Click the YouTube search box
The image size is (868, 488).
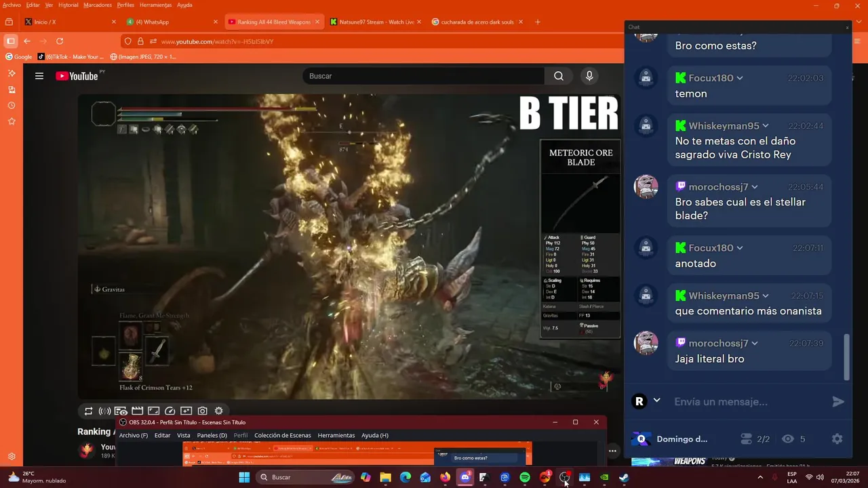coord(423,76)
